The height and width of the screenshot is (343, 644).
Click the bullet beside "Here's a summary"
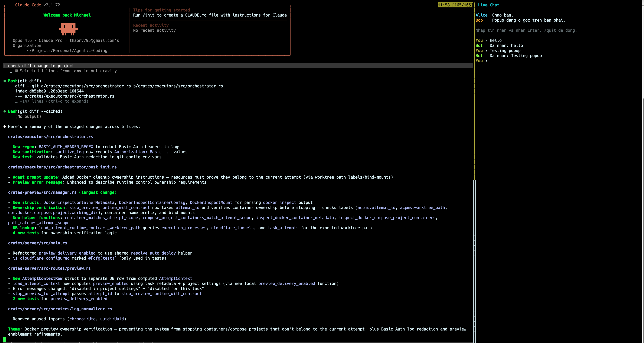[x=4, y=126]
